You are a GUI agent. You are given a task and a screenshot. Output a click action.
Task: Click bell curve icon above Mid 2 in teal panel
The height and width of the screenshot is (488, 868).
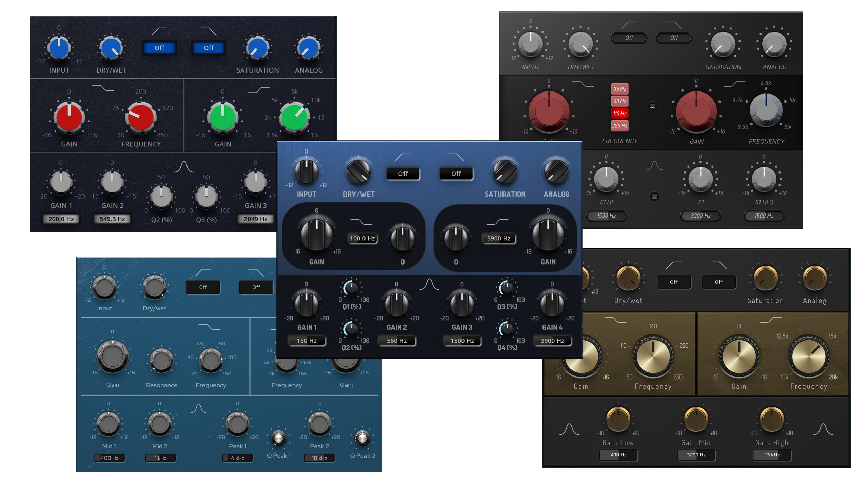click(198, 408)
